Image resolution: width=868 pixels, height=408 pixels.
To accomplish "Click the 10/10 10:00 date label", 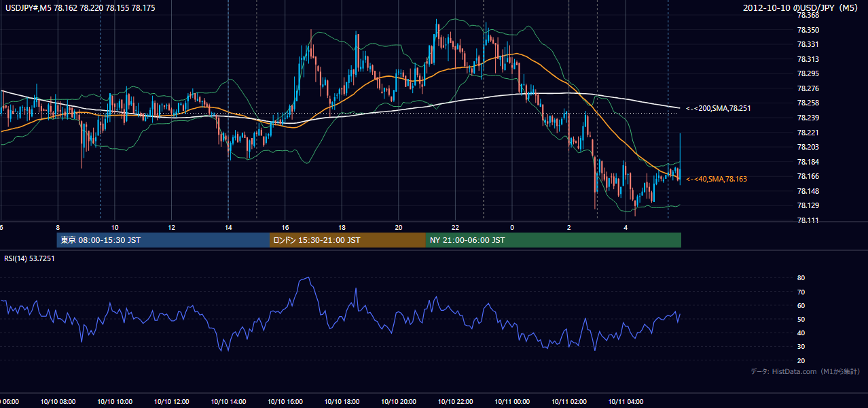I will [x=115, y=401].
